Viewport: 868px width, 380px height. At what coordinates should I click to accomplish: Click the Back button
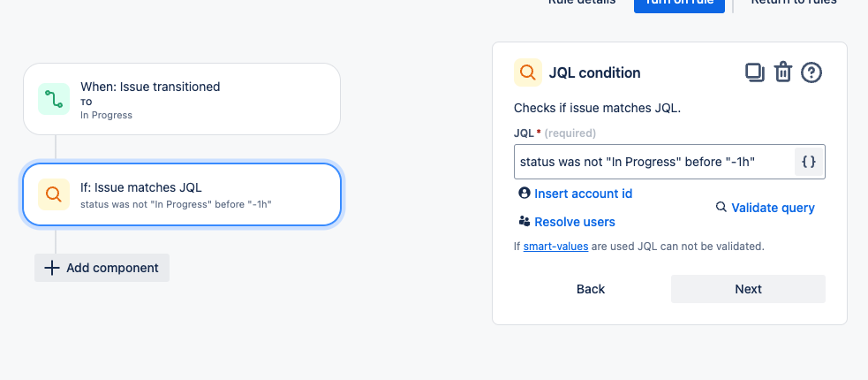coord(591,289)
